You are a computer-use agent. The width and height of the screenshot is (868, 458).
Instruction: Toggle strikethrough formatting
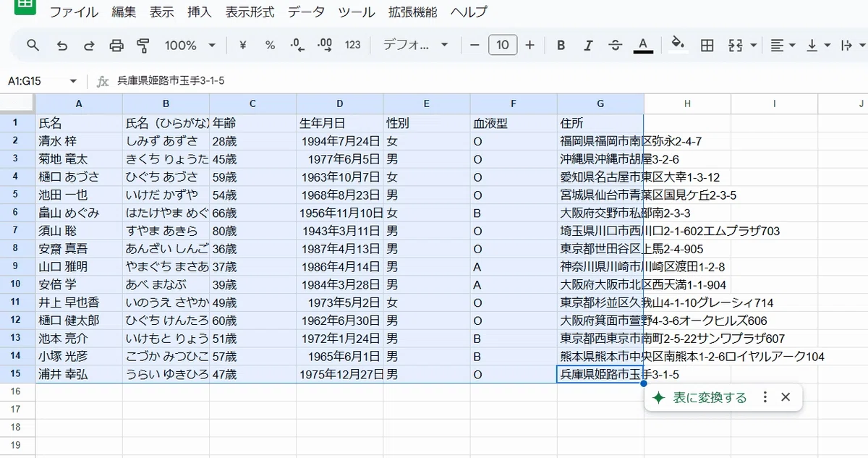[x=616, y=45]
